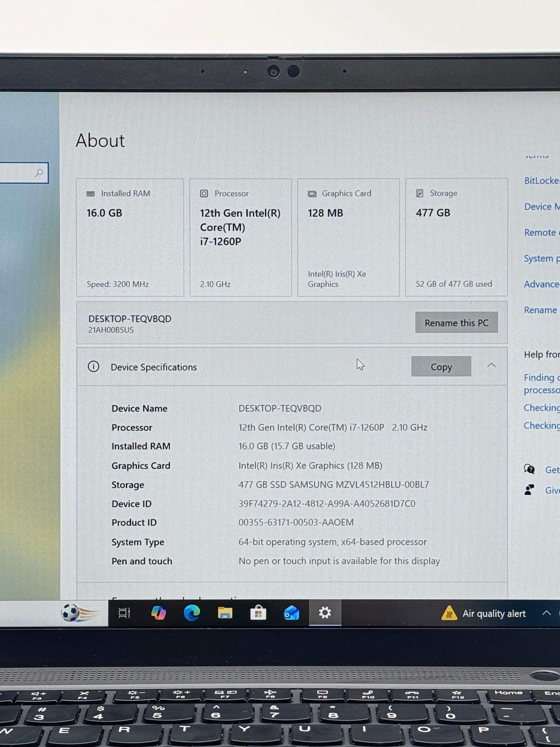
Task: Open the Device Manager link
Action: tap(542, 206)
